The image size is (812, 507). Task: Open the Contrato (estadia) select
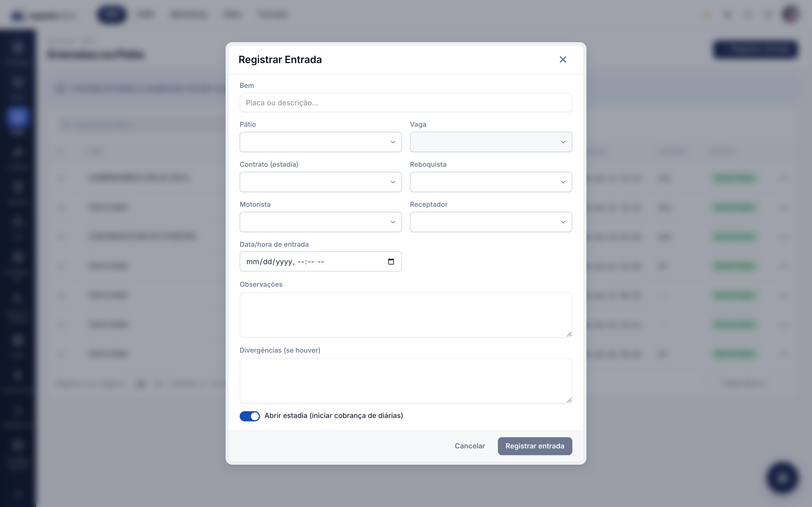coord(321,182)
